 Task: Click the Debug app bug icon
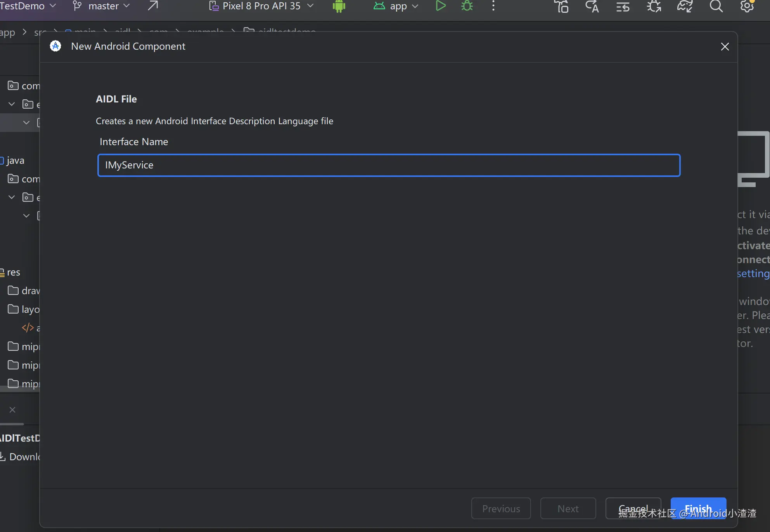point(467,6)
